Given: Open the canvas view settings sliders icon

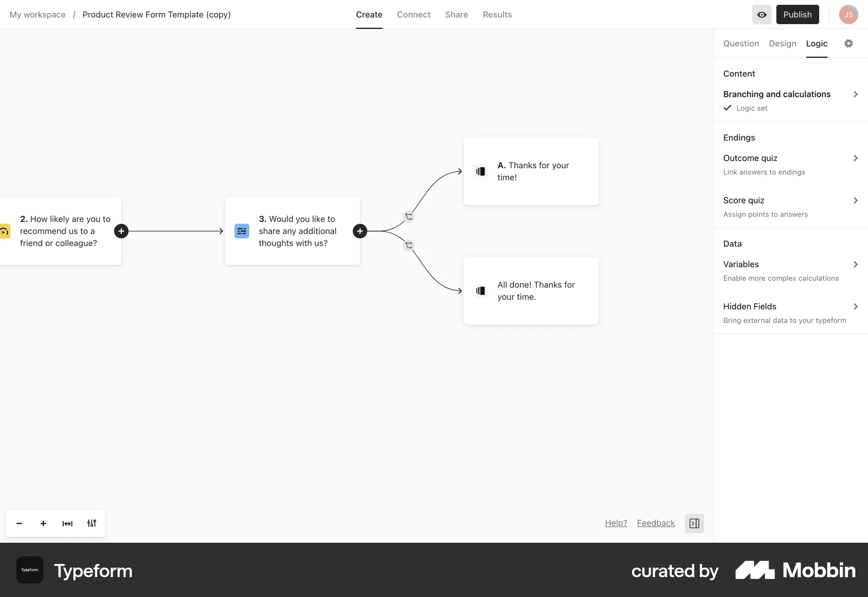Looking at the screenshot, I should [91, 523].
